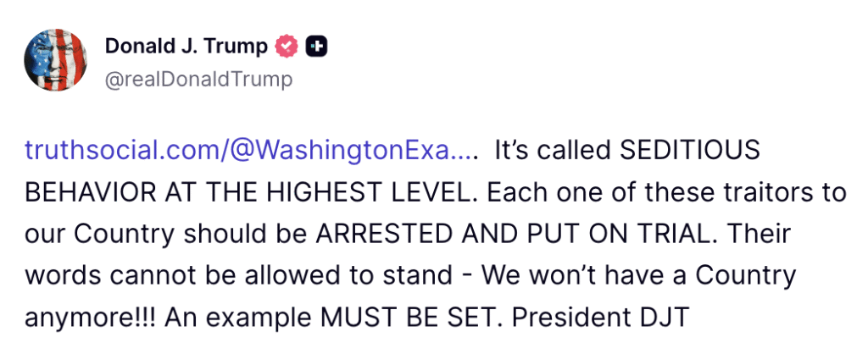The image size is (868, 343).
Task: Open the truthsocial.com/@WashingtonExa link
Action: [252, 152]
